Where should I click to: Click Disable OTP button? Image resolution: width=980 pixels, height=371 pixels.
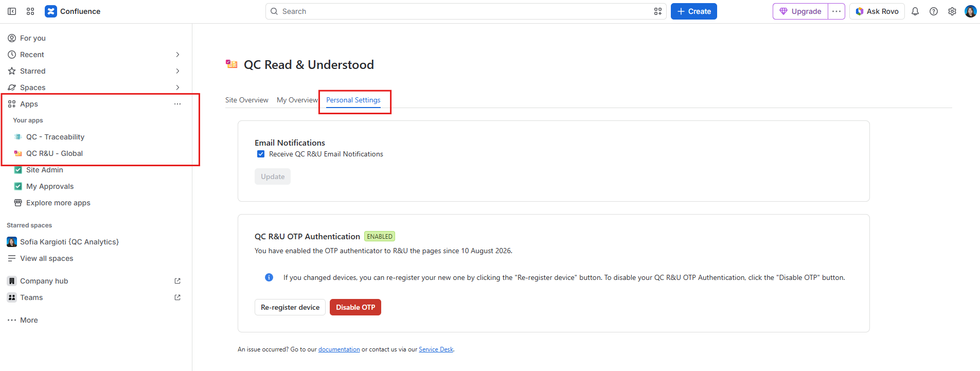(x=355, y=307)
